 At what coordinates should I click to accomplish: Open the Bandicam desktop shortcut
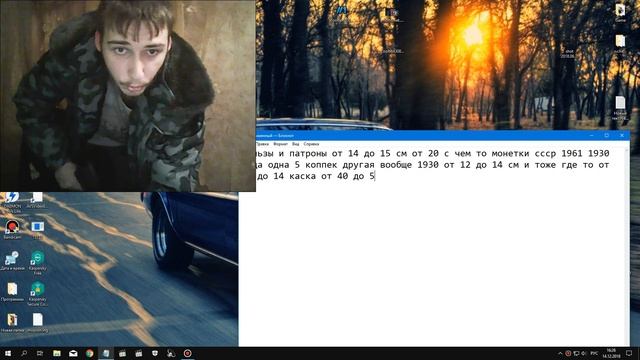(12, 229)
